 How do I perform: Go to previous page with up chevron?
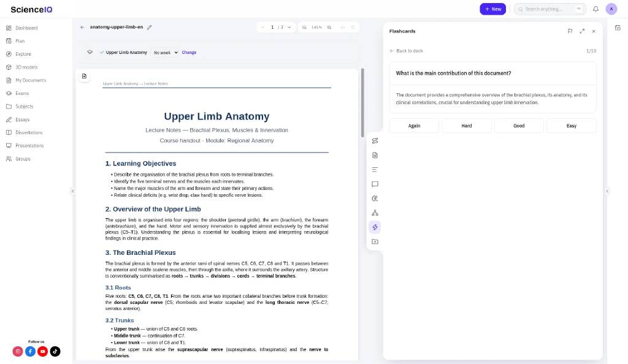click(262, 27)
